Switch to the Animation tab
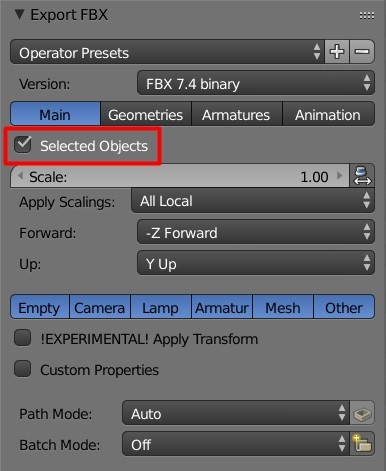This screenshot has width=386, height=471. click(x=328, y=114)
